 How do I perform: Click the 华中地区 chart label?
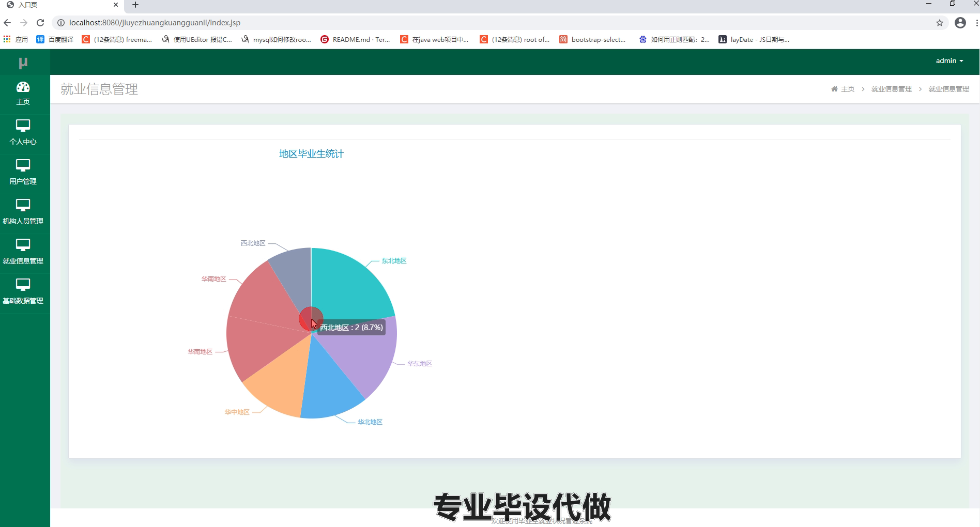237,412
